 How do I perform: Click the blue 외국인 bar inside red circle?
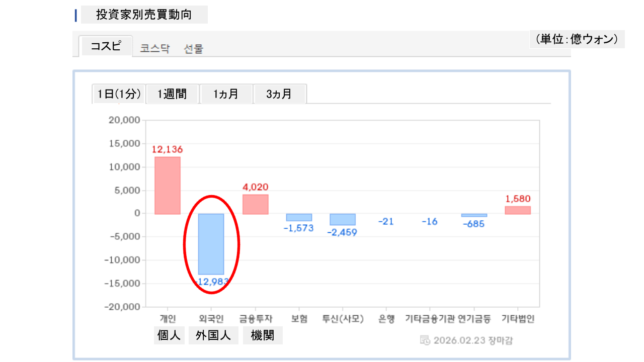tap(211, 244)
